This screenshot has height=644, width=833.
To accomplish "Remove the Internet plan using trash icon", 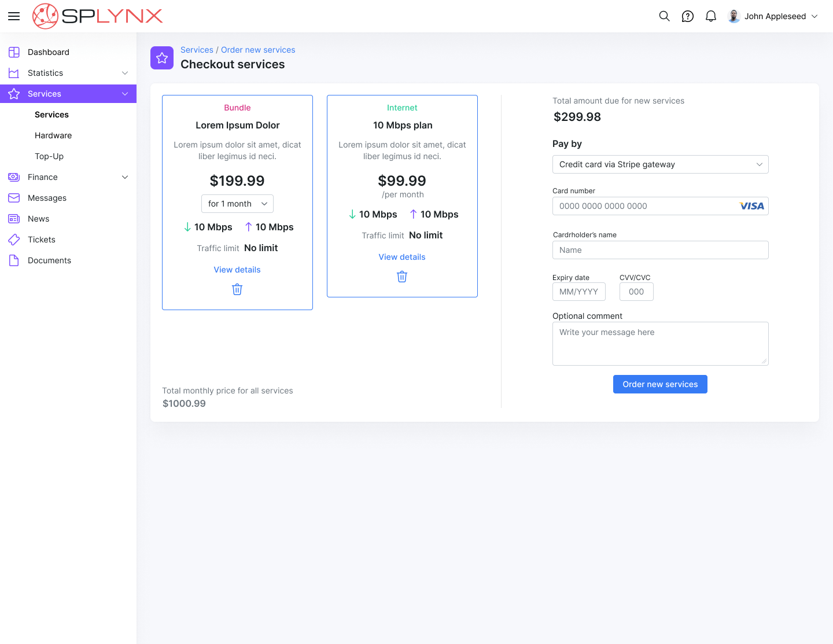I will coord(402,277).
